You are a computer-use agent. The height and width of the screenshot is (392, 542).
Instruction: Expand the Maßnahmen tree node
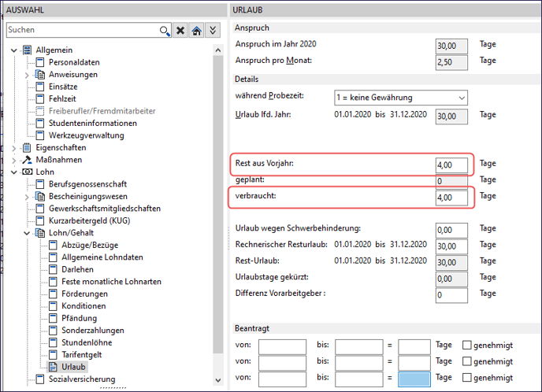pyautogui.click(x=14, y=161)
